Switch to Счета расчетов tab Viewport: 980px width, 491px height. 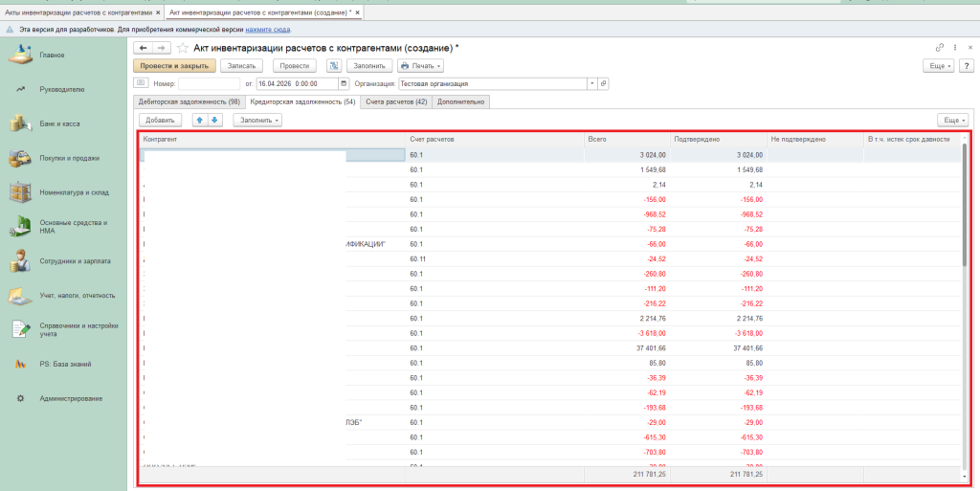point(395,101)
